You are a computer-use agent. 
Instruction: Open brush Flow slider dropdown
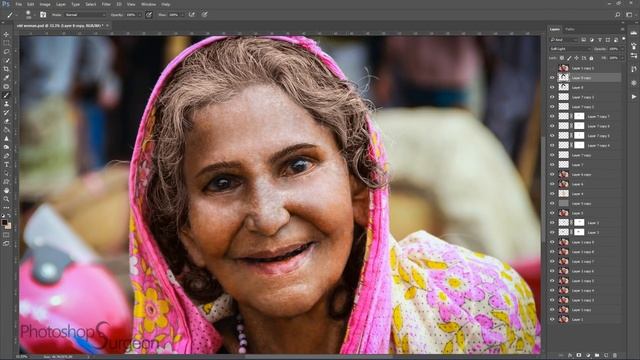pyautogui.click(x=182, y=15)
